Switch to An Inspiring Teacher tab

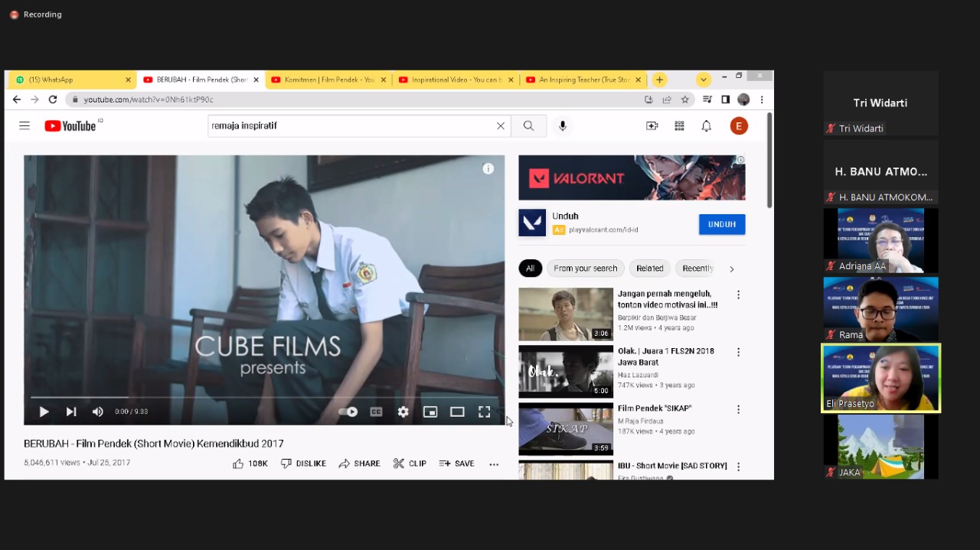[583, 80]
